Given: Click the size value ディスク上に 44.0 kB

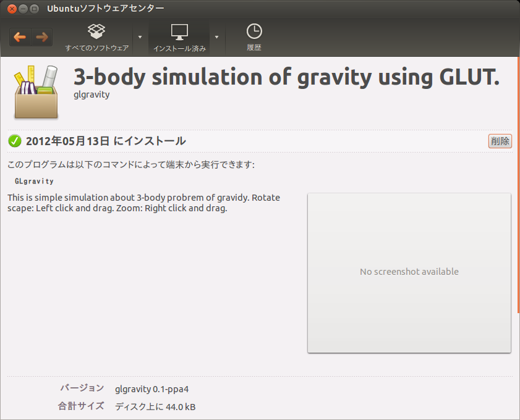Looking at the screenshot, I should point(155,407).
